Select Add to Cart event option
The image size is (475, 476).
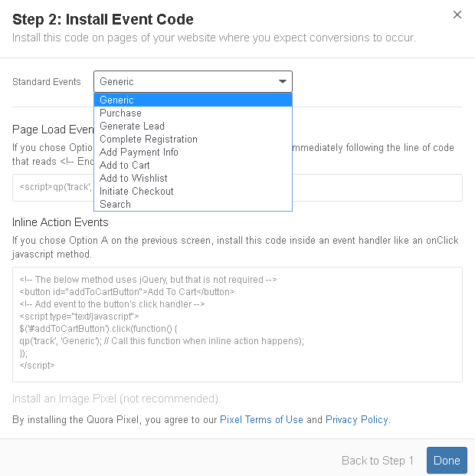193,165
